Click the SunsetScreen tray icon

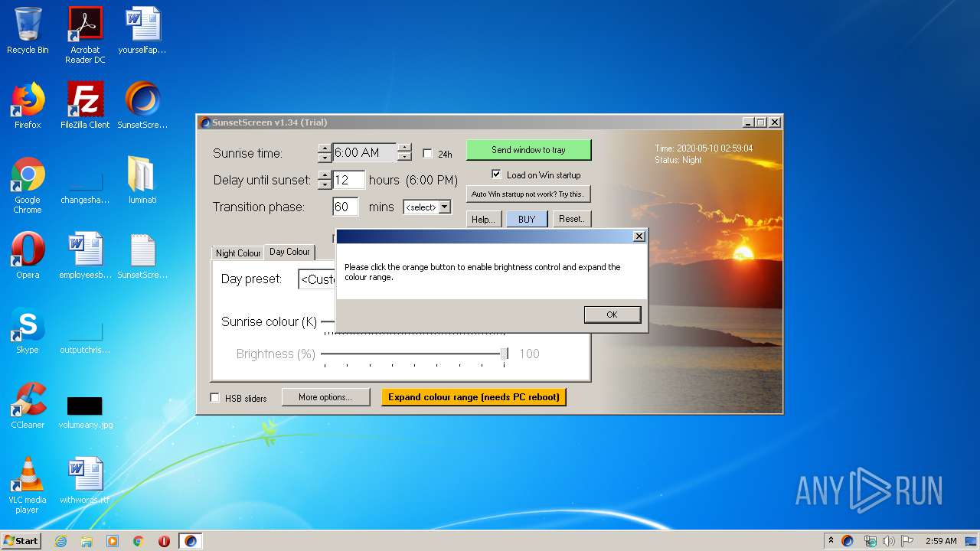pyautogui.click(x=848, y=541)
